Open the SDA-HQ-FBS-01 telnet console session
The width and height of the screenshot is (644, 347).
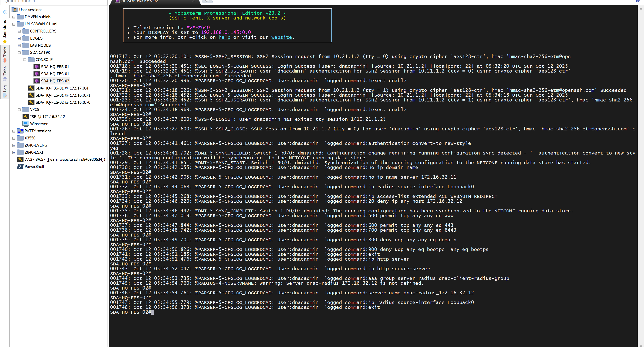click(55, 67)
